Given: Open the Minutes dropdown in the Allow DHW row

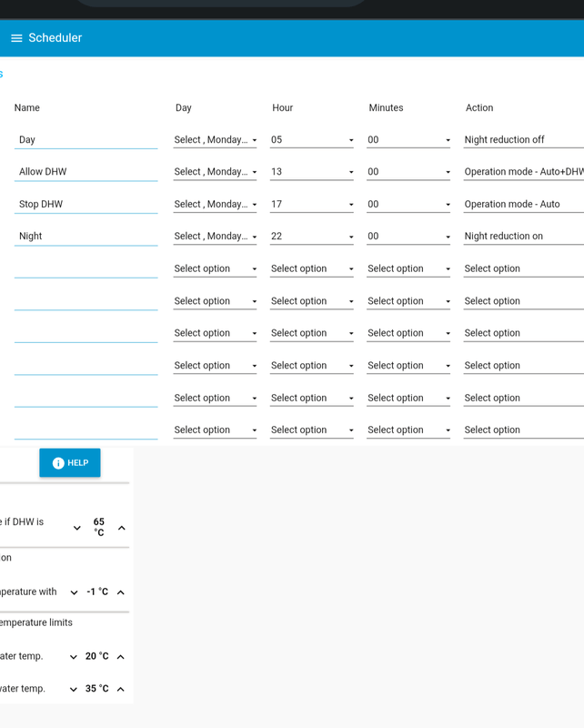Looking at the screenshot, I should pos(408,172).
